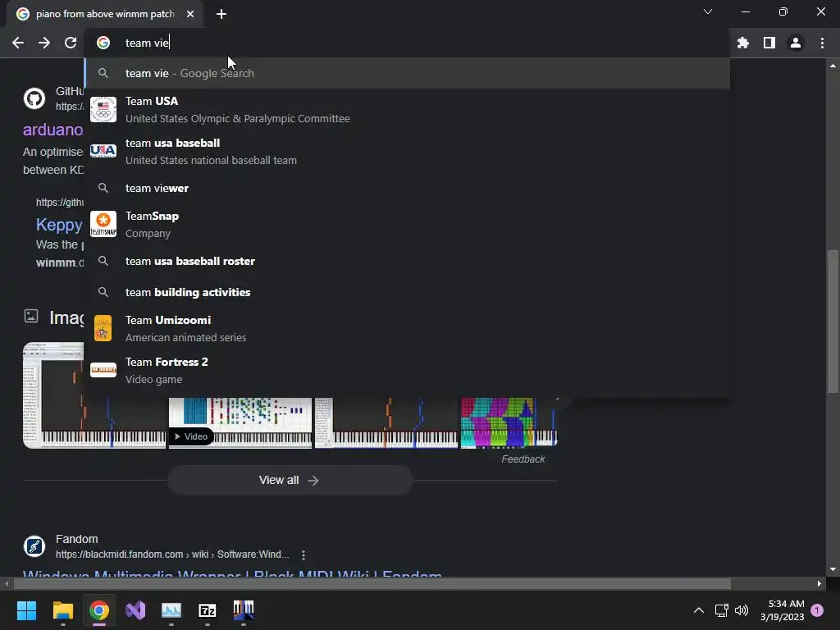Select the Team Fortress 2 suggestion
This screenshot has height=630, width=840.
tap(407, 370)
